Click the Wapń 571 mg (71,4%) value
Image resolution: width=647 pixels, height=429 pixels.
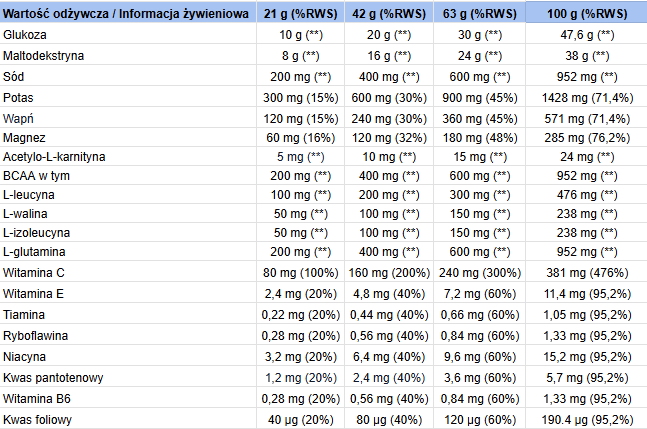pyautogui.click(x=586, y=117)
